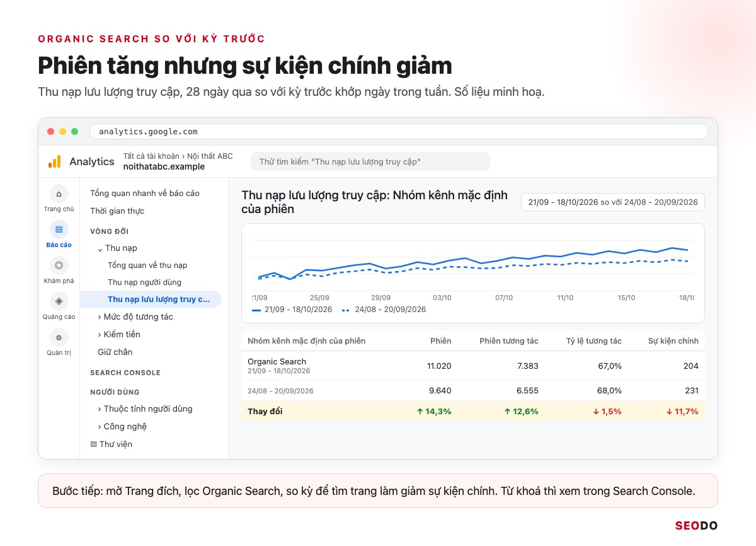Click the Thay đổi row label
The width and height of the screenshot is (756, 546).
click(x=265, y=411)
